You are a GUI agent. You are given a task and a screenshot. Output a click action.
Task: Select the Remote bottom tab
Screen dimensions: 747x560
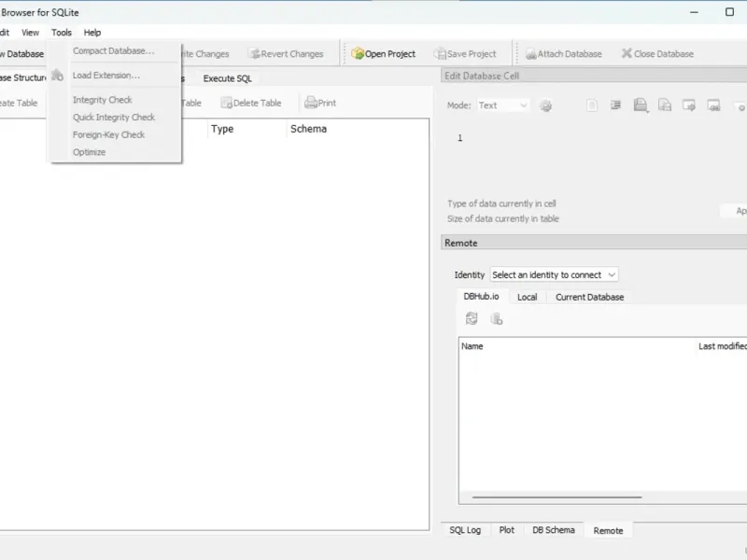click(x=609, y=530)
